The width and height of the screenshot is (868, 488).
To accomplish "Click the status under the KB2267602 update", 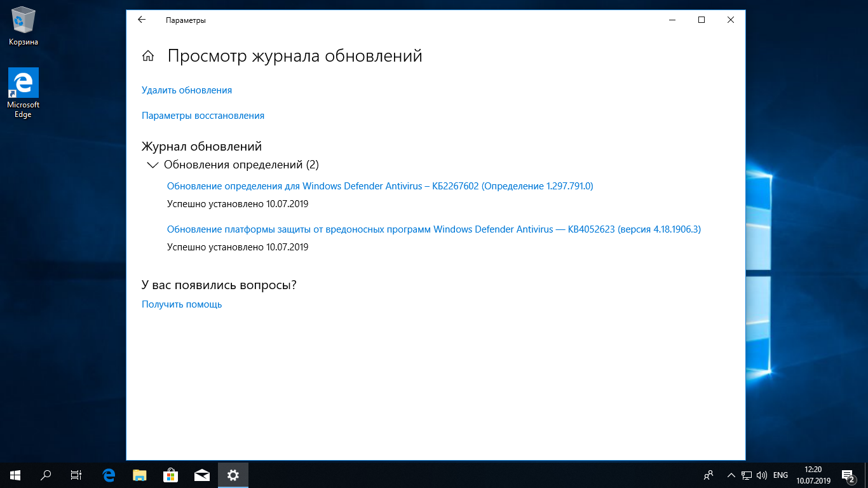I will (x=238, y=204).
